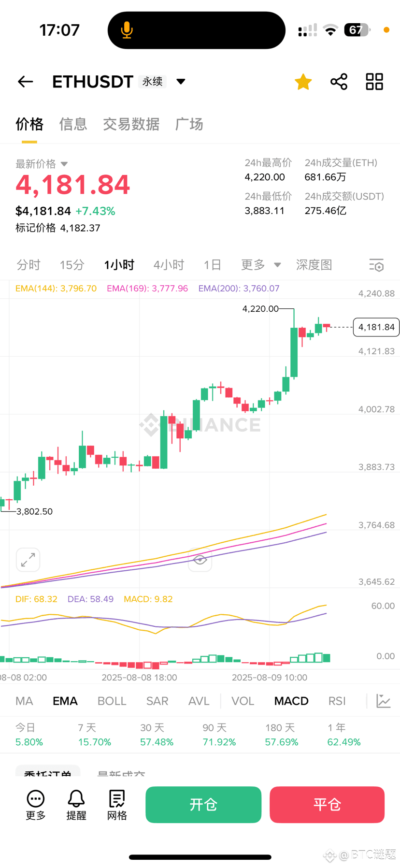The height and width of the screenshot is (868, 400).
Task: Open the share icon
Action: tap(339, 82)
